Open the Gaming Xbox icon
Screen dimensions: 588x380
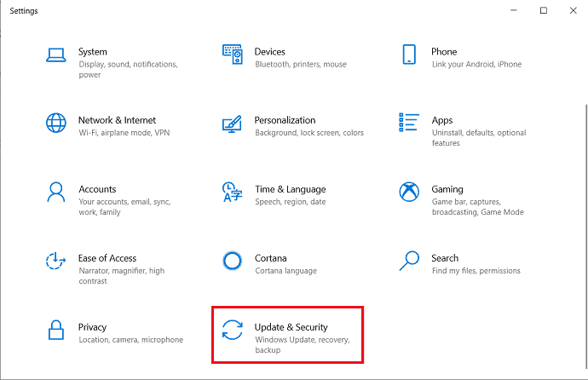409,192
